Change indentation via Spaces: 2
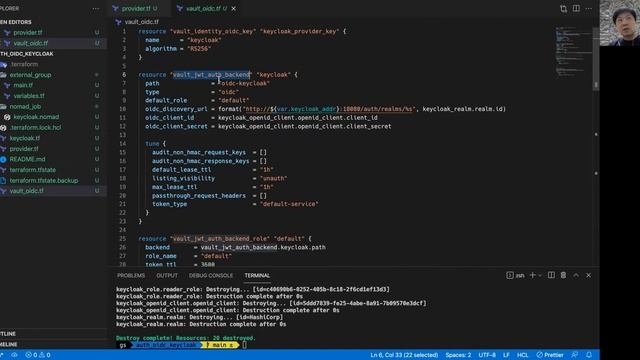640x360 pixels. pyautogui.click(x=458, y=355)
